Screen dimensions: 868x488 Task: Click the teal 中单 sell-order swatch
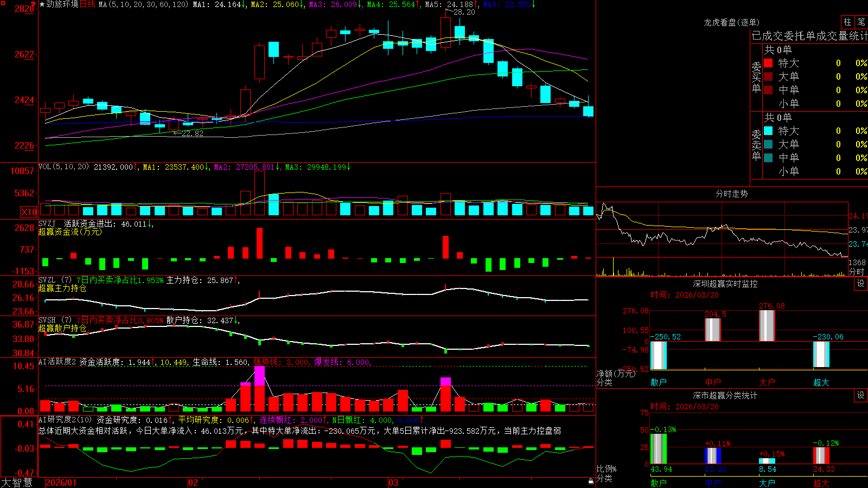point(768,158)
